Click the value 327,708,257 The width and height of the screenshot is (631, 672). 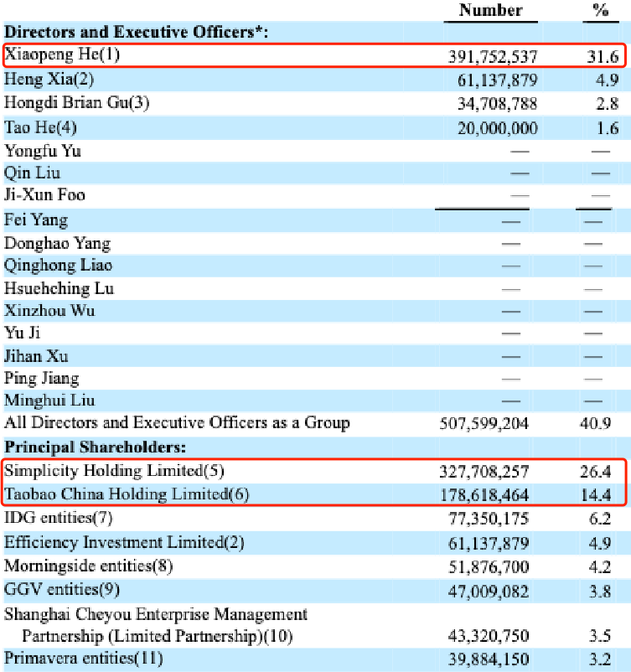point(484,472)
